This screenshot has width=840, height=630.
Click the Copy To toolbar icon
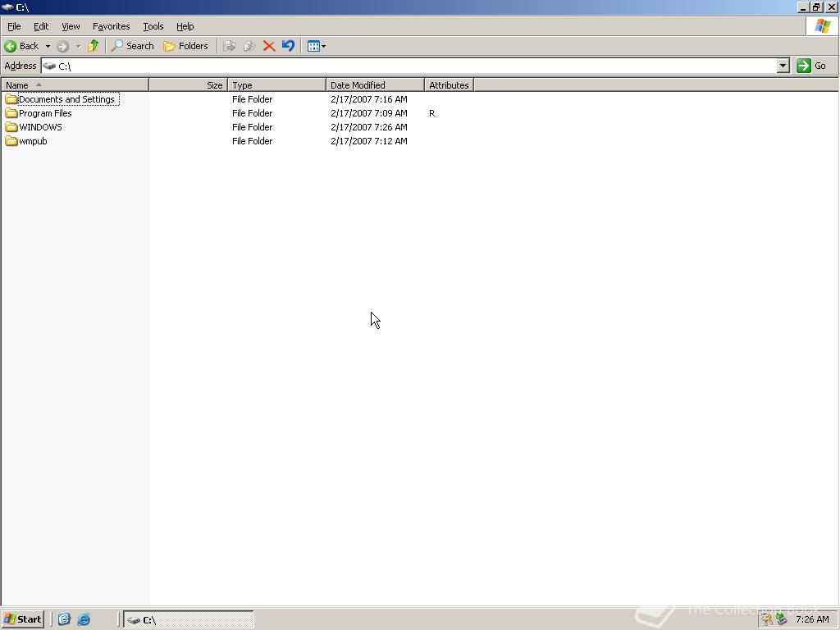[249, 46]
